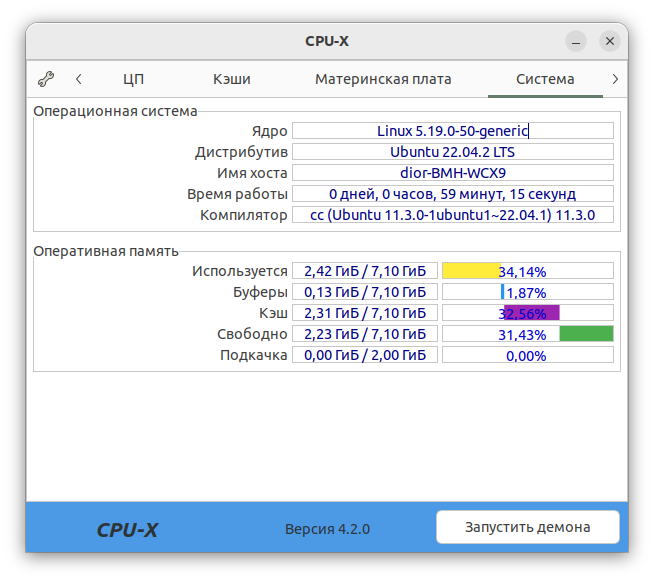
Task: Select the Компилятор field value
Action: point(453,215)
